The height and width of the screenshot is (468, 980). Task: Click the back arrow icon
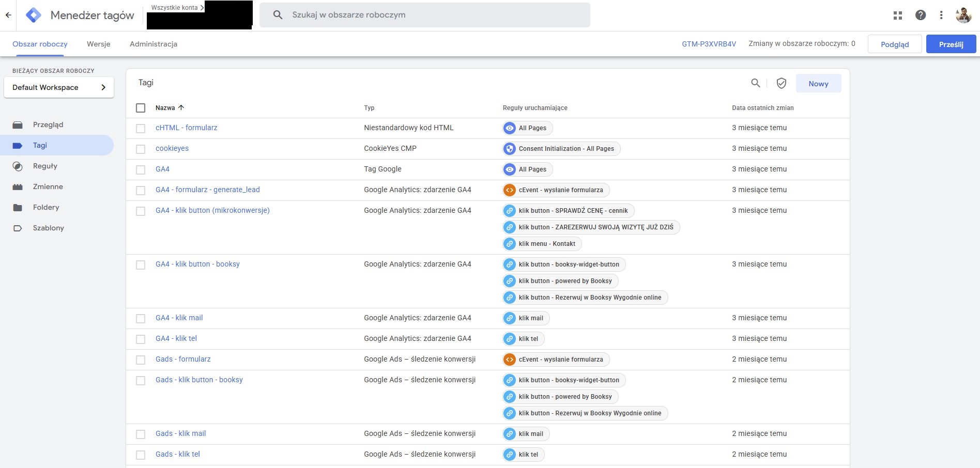(x=8, y=15)
